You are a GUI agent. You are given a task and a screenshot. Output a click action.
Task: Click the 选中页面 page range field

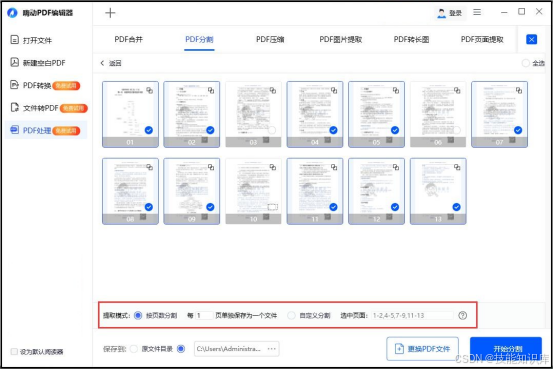click(412, 315)
